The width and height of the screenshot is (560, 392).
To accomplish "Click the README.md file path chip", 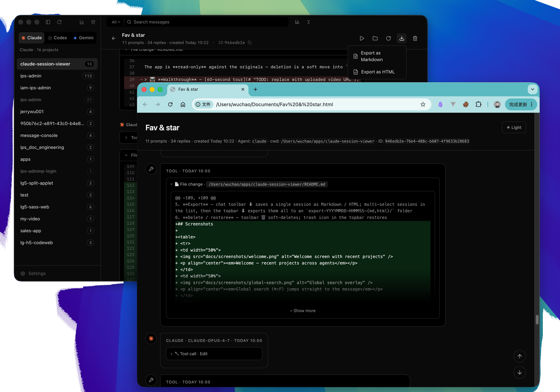I will coord(267,184).
